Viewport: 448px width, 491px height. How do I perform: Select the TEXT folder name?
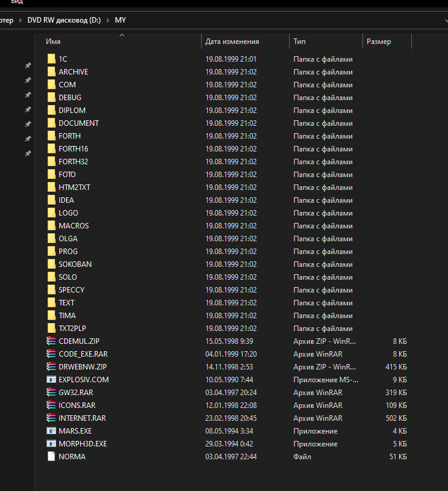point(67,303)
